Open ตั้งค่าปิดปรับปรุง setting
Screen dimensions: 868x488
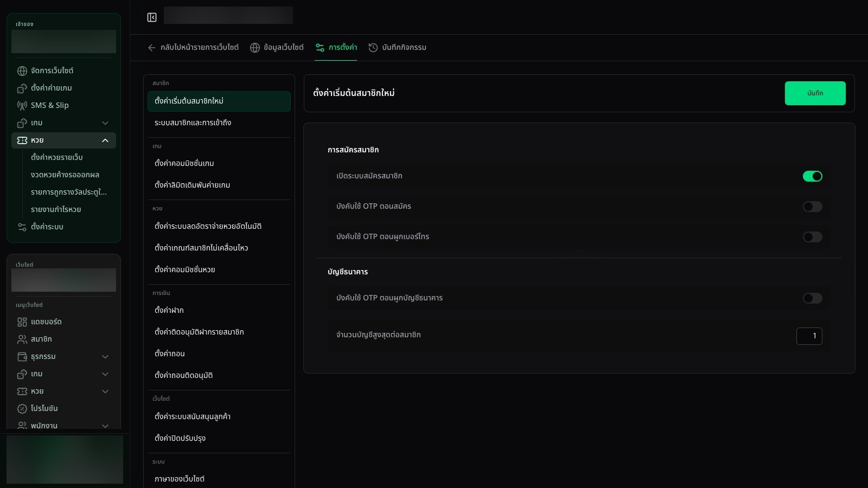click(219, 439)
